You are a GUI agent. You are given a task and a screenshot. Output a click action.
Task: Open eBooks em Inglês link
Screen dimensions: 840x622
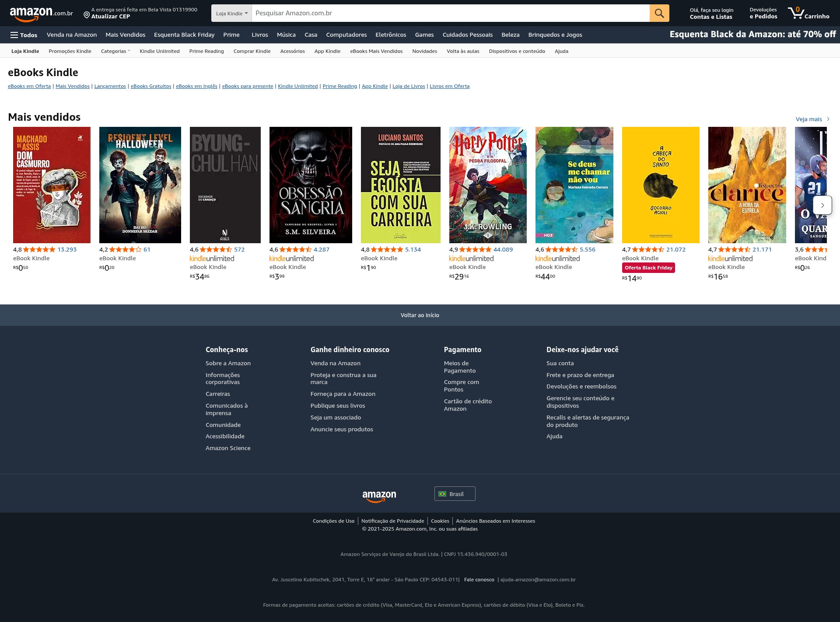(196, 86)
